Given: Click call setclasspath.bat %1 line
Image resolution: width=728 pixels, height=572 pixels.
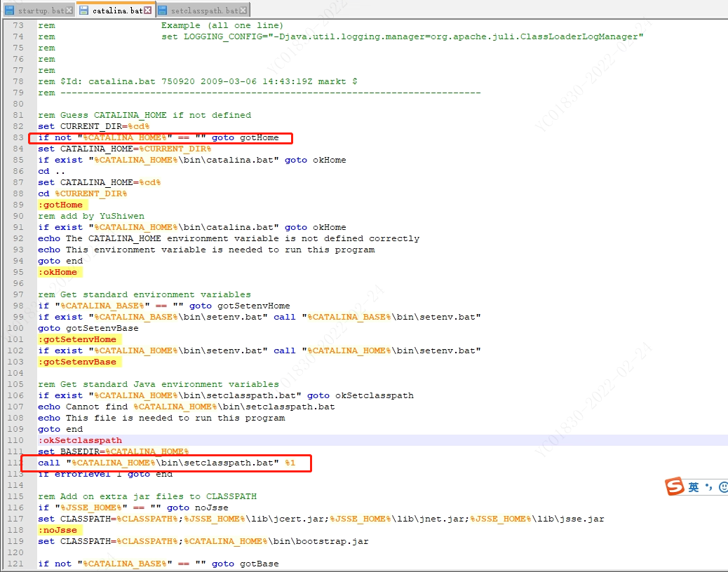Looking at the screenshot, I should tap(166, 463).
